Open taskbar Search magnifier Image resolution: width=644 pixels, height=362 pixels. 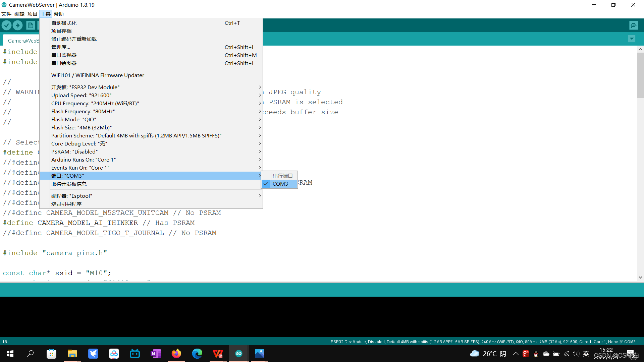pyautogui.click(x=30, y=354)
